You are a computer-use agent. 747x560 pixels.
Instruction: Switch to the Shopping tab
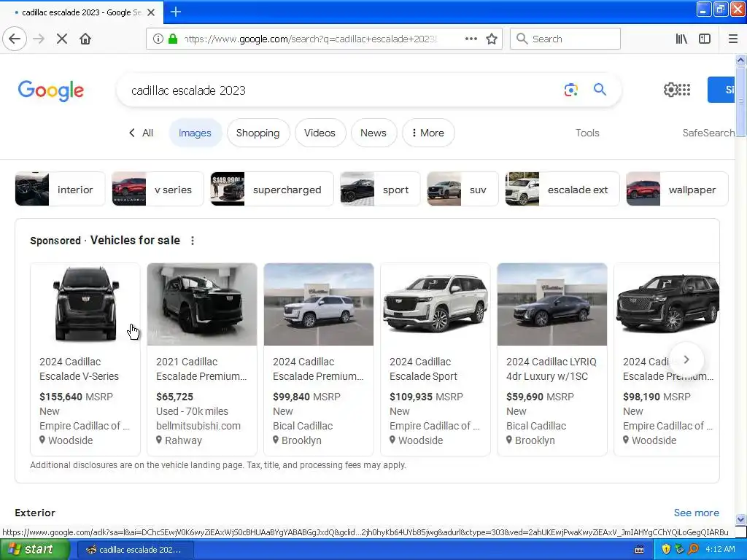coord(258,133)
